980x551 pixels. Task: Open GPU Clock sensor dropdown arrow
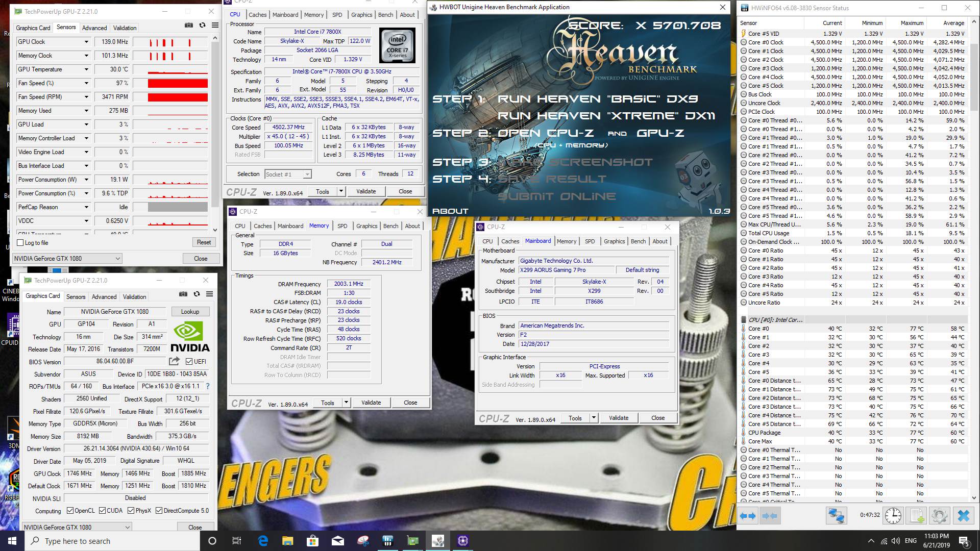pos(86,42)
